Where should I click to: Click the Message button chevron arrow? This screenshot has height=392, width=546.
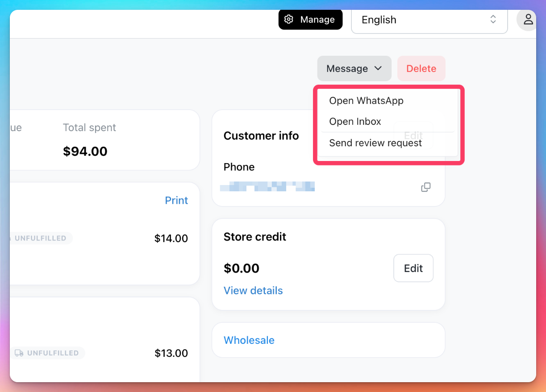click(x=378, y=68)
